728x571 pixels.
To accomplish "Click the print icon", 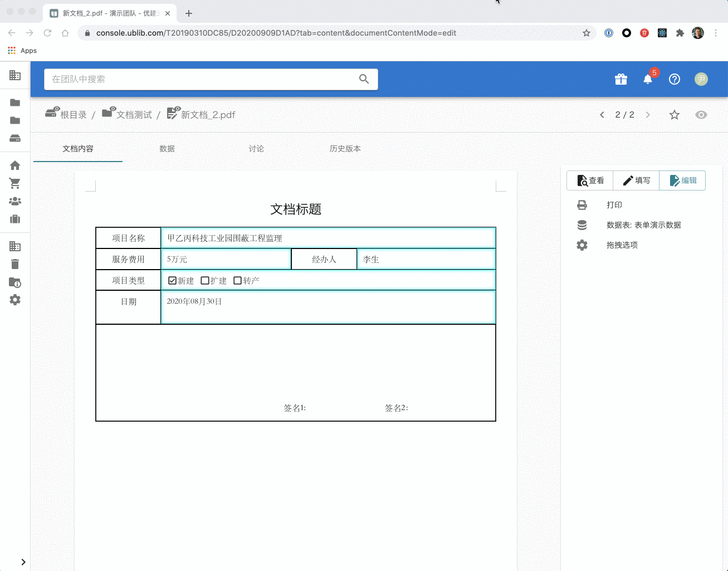I will 582,205.
